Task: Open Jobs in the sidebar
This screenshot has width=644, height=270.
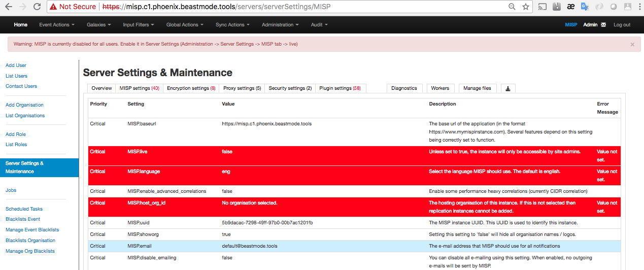Action: [11, 190]
